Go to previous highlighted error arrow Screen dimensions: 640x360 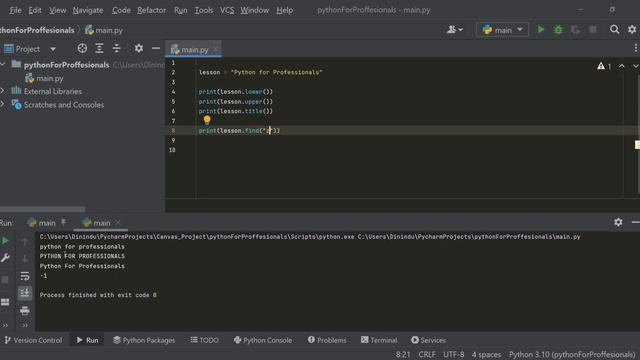[x=622, y=66]
